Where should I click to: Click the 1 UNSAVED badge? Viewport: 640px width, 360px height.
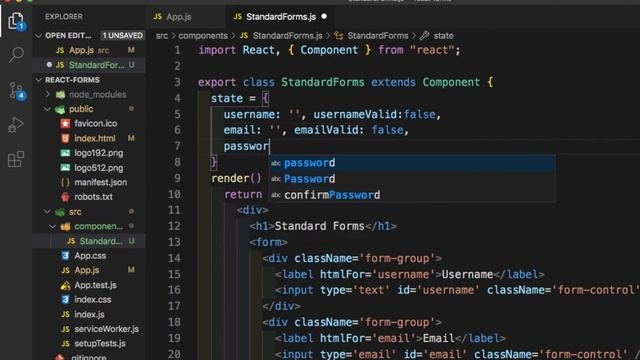click(x=122, y=36)
